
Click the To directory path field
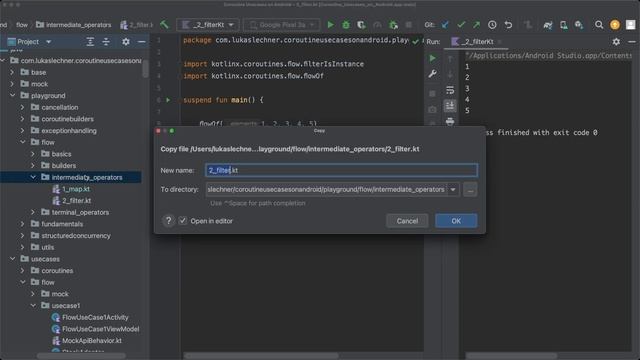326,189
